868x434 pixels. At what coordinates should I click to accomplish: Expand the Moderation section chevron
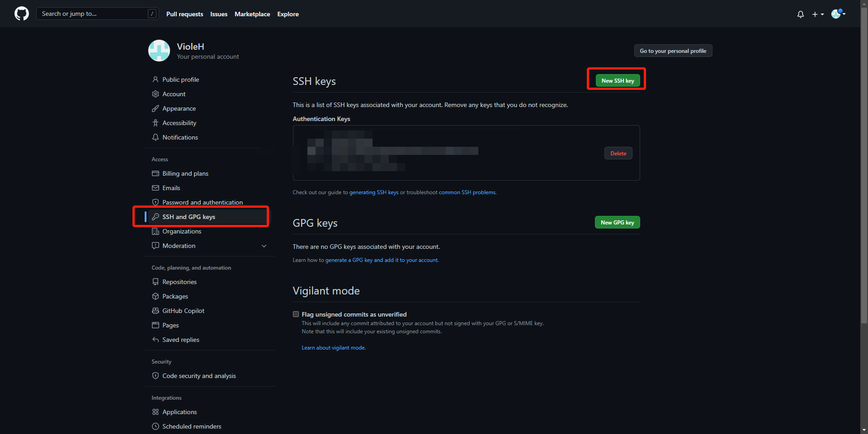[264, 246]
